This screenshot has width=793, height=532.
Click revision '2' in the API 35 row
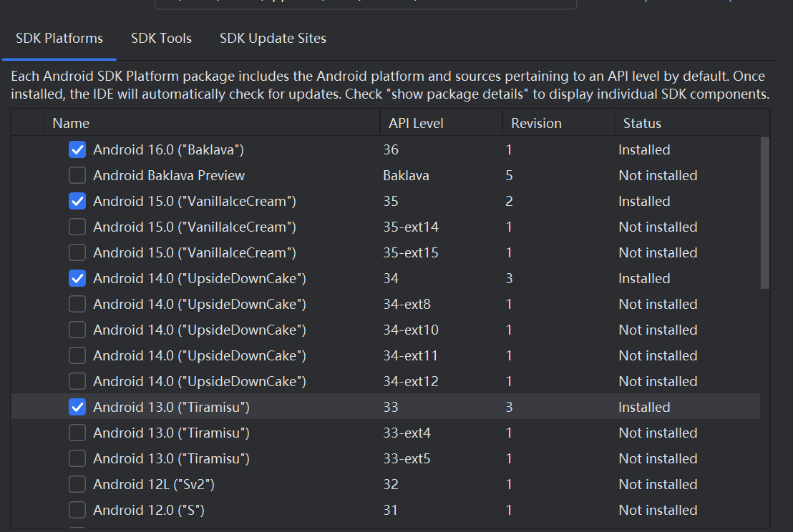coord(509,201)
